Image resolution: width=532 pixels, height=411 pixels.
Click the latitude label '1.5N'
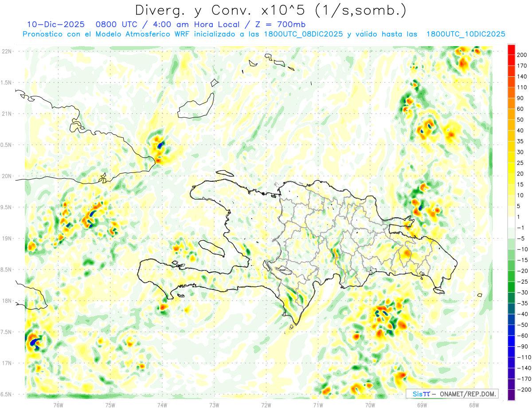click(x=6, y=82)
